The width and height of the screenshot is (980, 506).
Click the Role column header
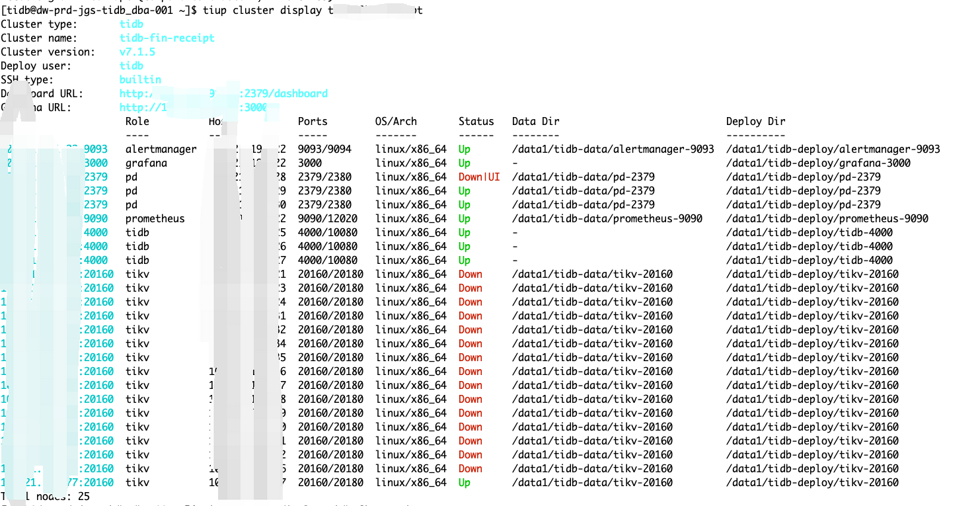tap(137, 122)
